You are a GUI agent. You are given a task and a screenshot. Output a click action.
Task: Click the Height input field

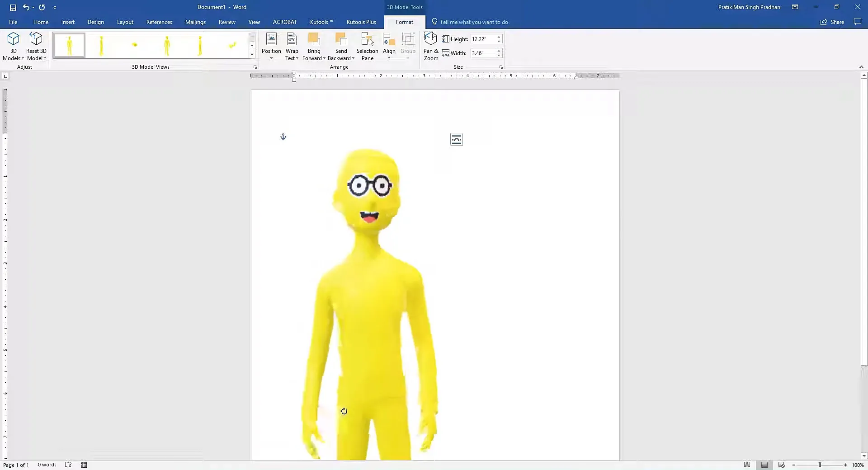pos(483,39)
